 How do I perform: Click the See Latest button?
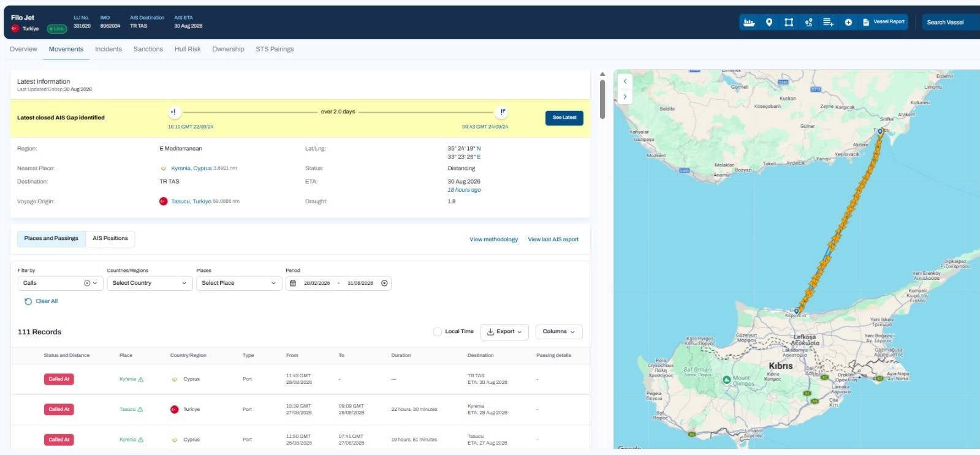564,118
